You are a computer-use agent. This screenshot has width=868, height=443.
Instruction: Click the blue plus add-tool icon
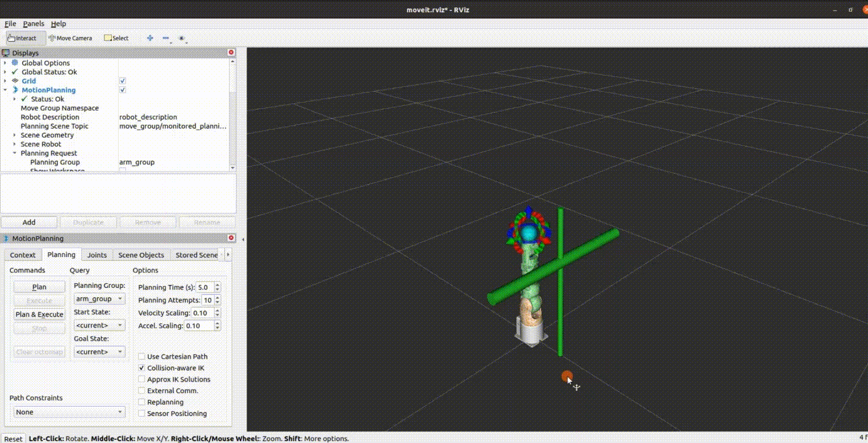tap(150, 38)
